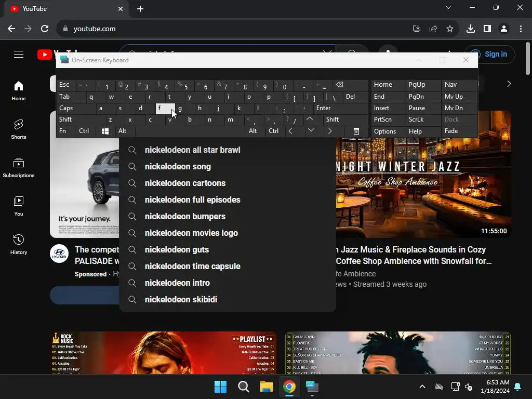
Task: Open notifications bell in system tray
Action: (518, 387)
